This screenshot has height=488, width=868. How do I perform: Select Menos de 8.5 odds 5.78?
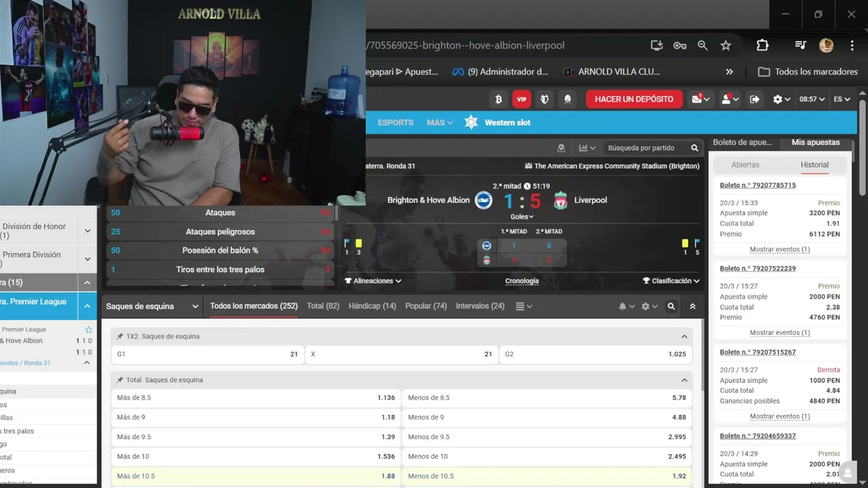click(x=547, y=398)
